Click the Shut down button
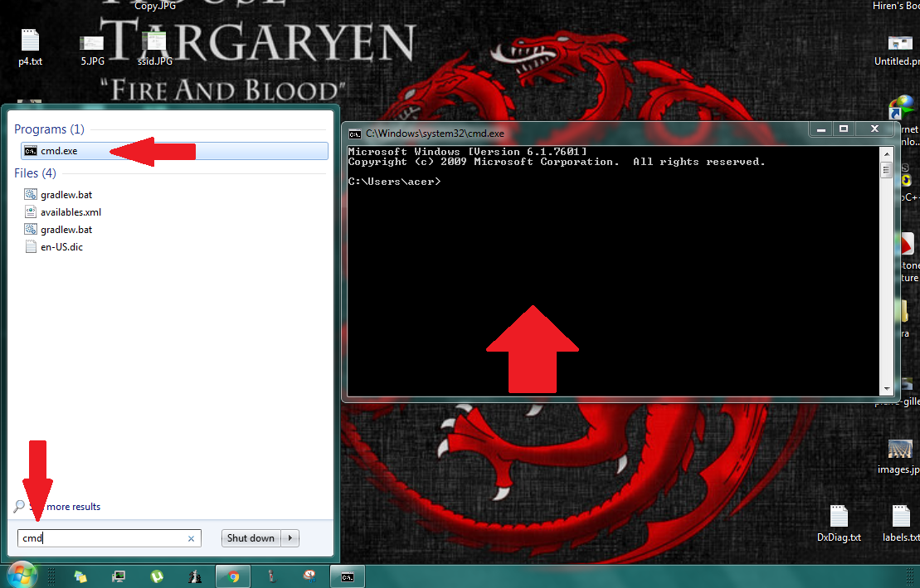 [x=251, y=538]
